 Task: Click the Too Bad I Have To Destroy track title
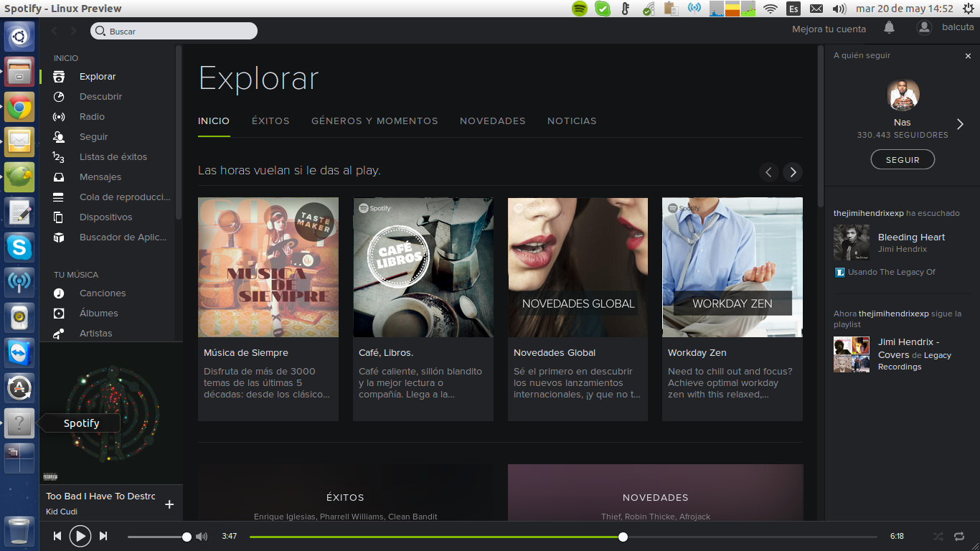(x=100, y=496)
